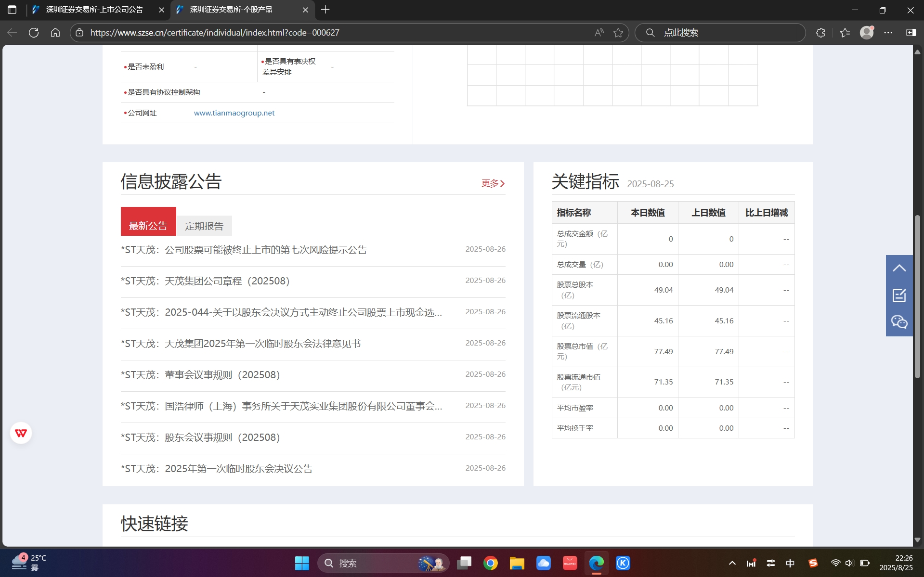
Task: Open 第七次风险提示公告 announcement
Action: tap(244, 250)
